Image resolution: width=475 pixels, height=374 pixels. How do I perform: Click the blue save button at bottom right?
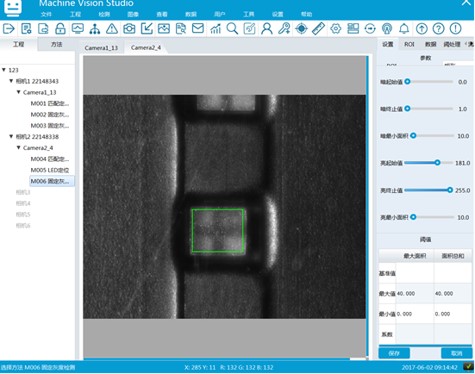394,353
